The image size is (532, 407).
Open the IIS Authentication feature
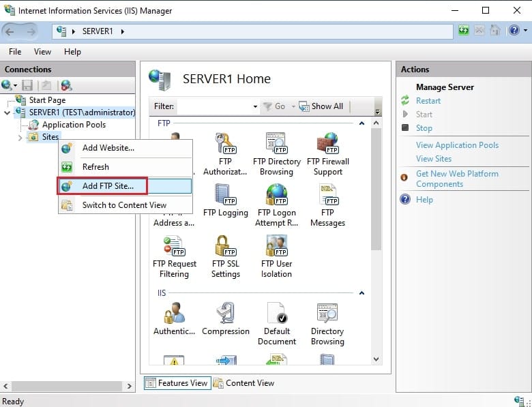[x=174, y=319]
